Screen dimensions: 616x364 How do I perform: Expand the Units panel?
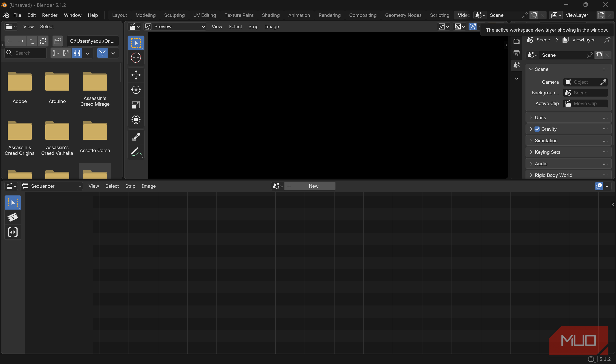pos(568,117)
